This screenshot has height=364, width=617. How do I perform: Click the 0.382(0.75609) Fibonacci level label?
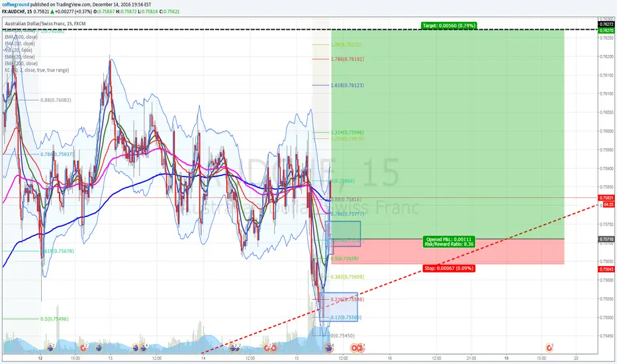point(348,277)
